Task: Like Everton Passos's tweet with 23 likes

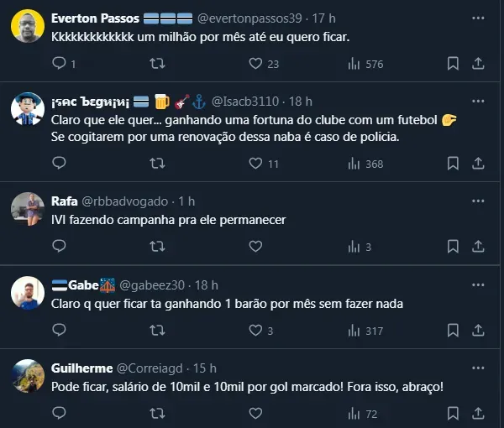Action: [256, 64]
